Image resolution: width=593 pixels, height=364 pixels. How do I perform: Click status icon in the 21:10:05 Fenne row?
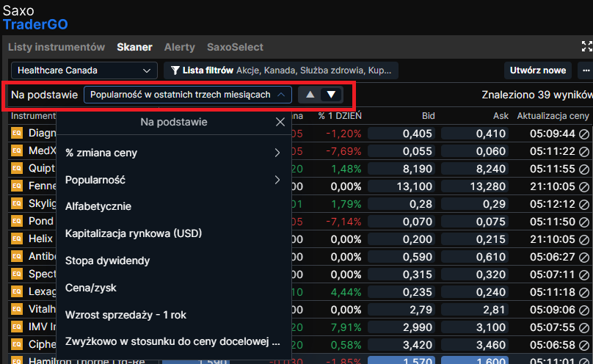(x=584, y=186)
